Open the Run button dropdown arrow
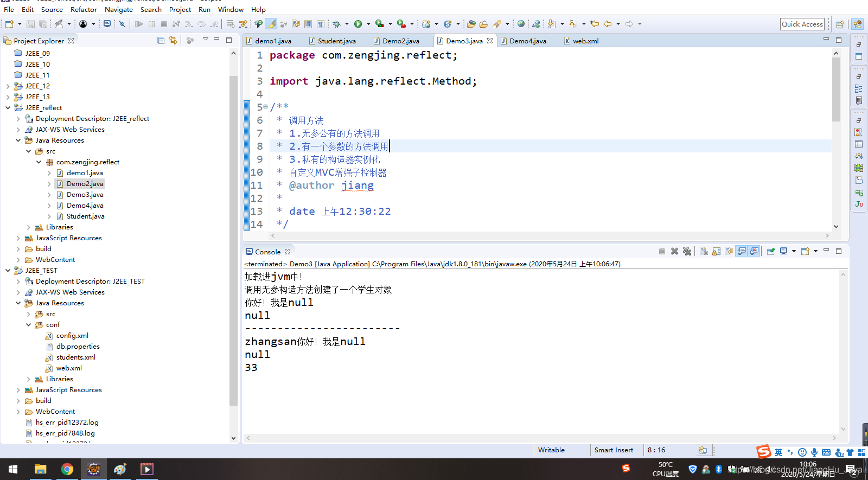Image resolution: width=868 pixels, height=480 pixels. click(x=368, y=24)
